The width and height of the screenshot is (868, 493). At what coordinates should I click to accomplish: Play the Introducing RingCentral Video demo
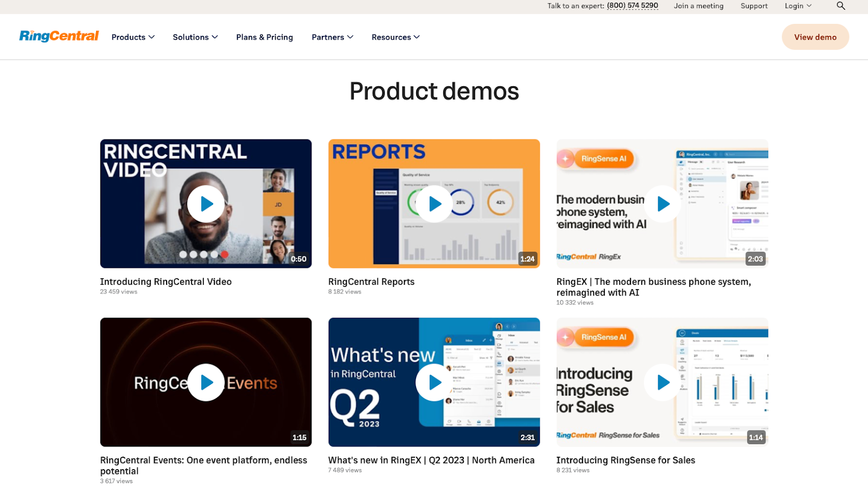[x=206, y=204]
